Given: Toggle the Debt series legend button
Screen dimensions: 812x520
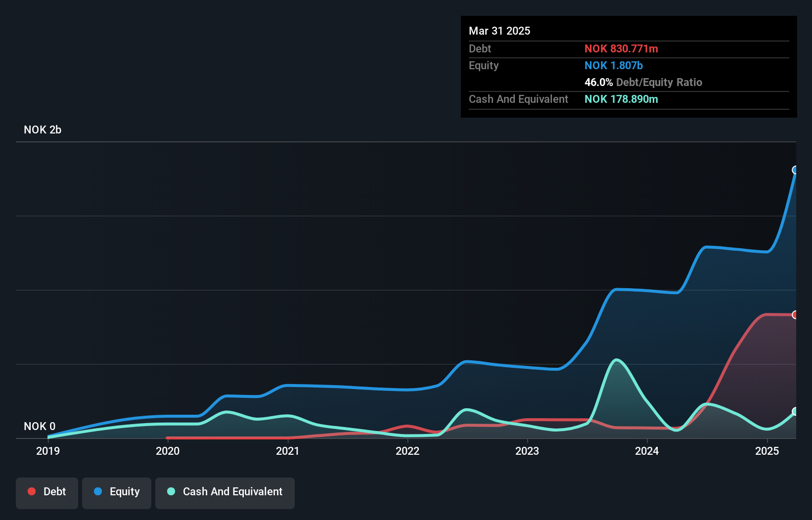Looking at the screenshot, I should pos(47,493).
